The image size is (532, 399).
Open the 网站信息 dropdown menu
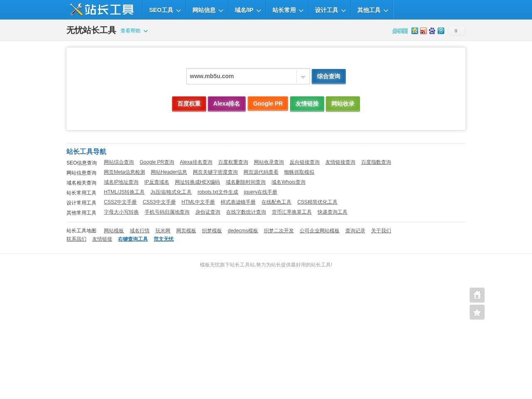(x=207, y=10)
